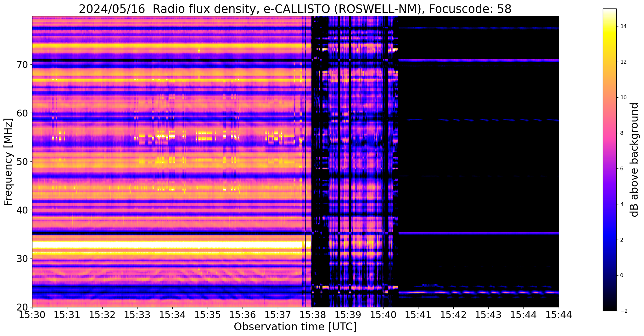Screen dimensions: 644x336
Task: Click the 'Observation time [UTC]' axis label
Action: pyautogui.click(x=295, y=327)
